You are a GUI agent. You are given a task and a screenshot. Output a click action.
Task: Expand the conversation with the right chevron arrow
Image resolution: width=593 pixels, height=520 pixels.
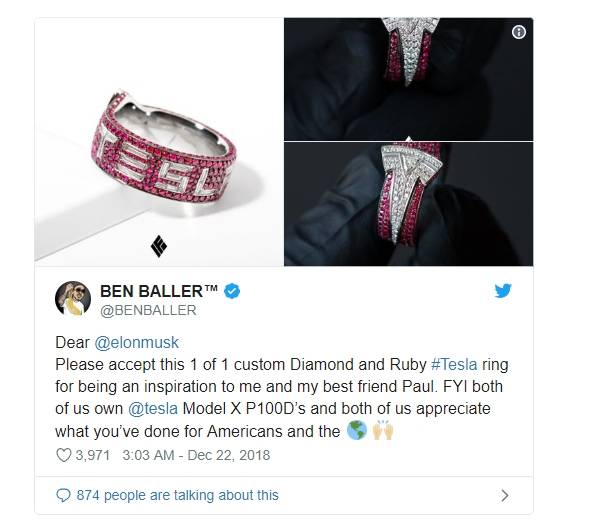[x=505, y=495]
